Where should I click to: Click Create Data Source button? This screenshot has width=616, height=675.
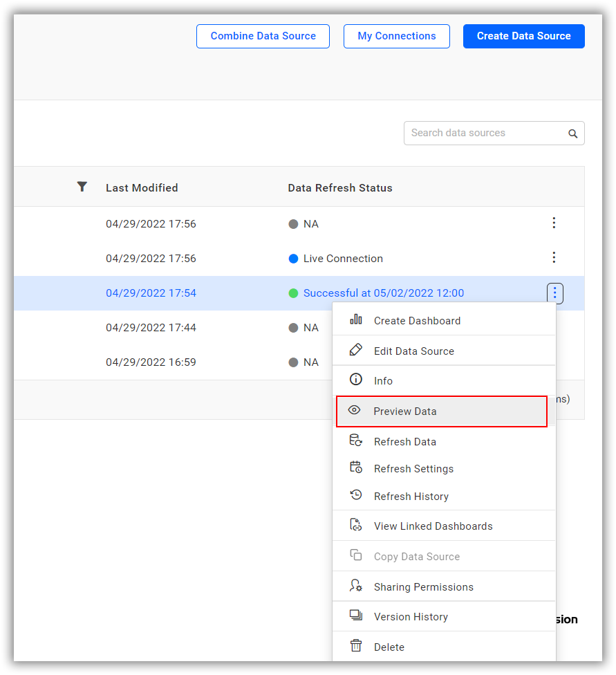tap(524, 36)
